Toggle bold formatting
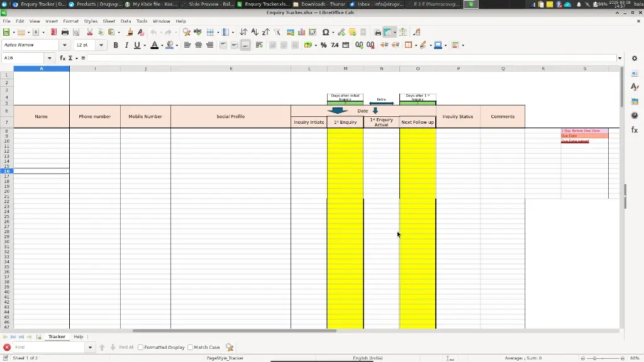The width and height of the screenshot is (644, 362). click(116, 45)
